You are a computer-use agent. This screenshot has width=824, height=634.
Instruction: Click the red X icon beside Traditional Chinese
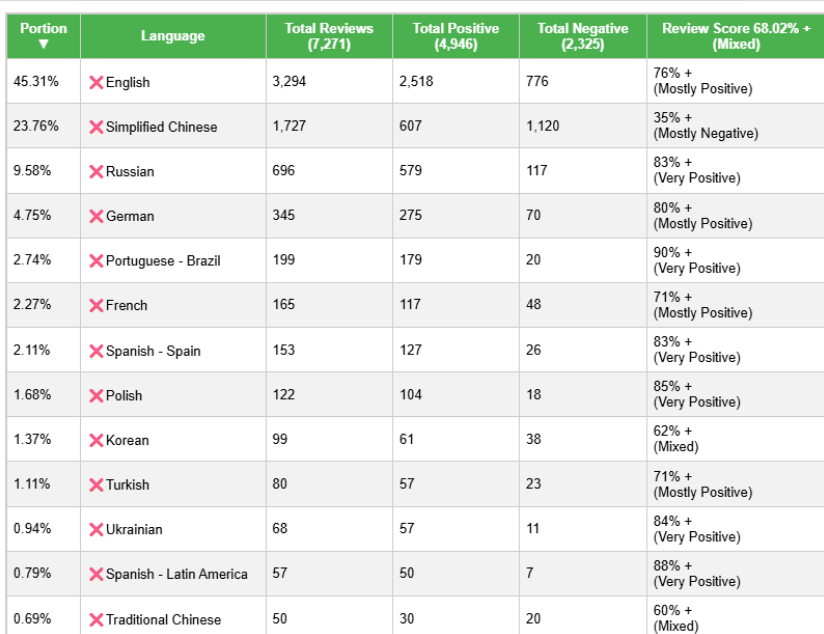96,620
